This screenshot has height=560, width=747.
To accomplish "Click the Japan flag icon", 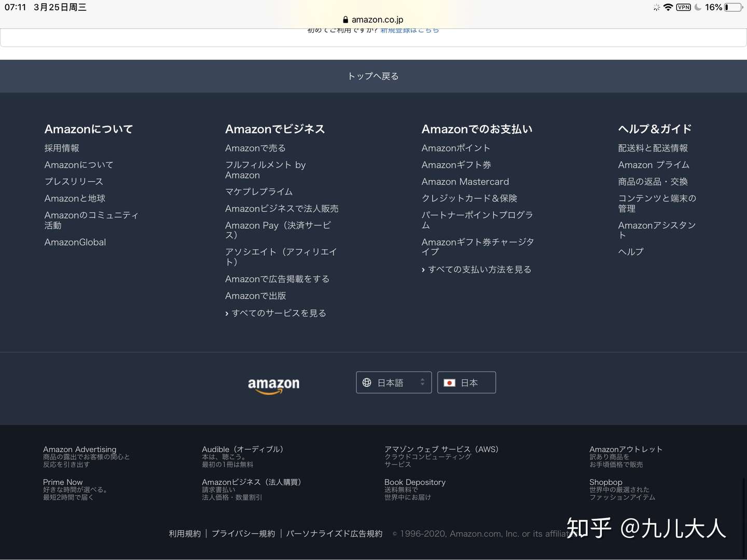I will pyautogui.click(x=450, y=383).
